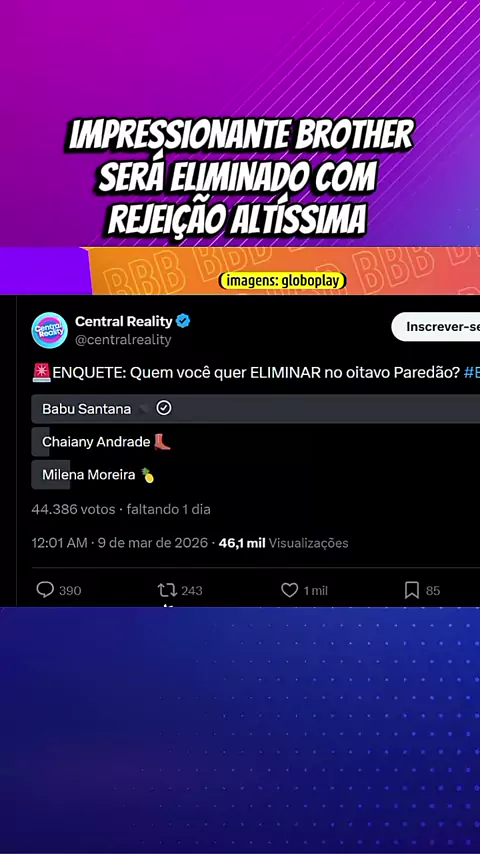Click the Central Reality profile avatar
480x854 pixels.
point(50,330)
